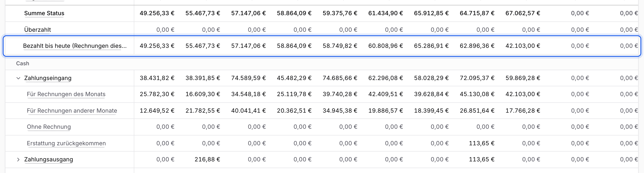Click cell 21.782,55 € in anderer Monate row
This screenshot has width=644, height=173.
click(203, 111)
